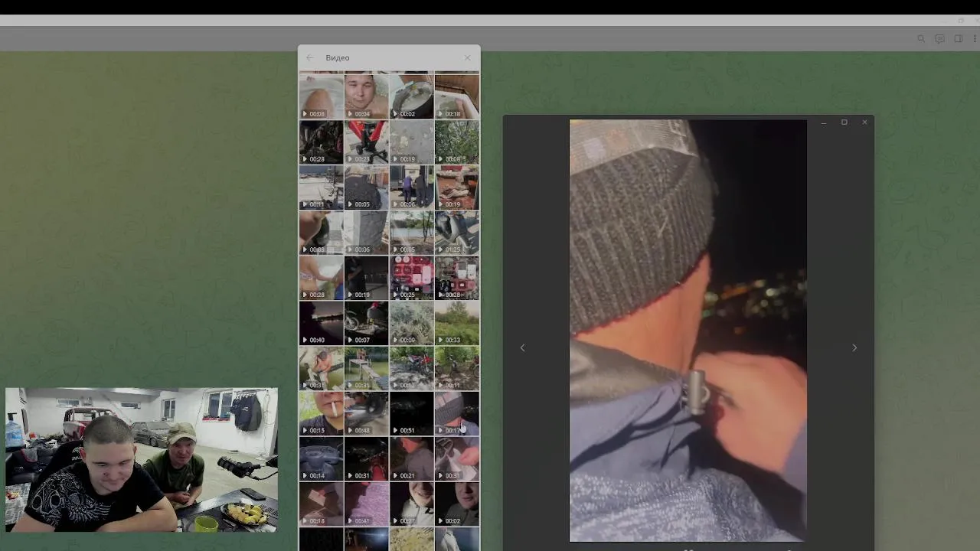Open the 00:14 scooter dashboard video

pos(321,458)
